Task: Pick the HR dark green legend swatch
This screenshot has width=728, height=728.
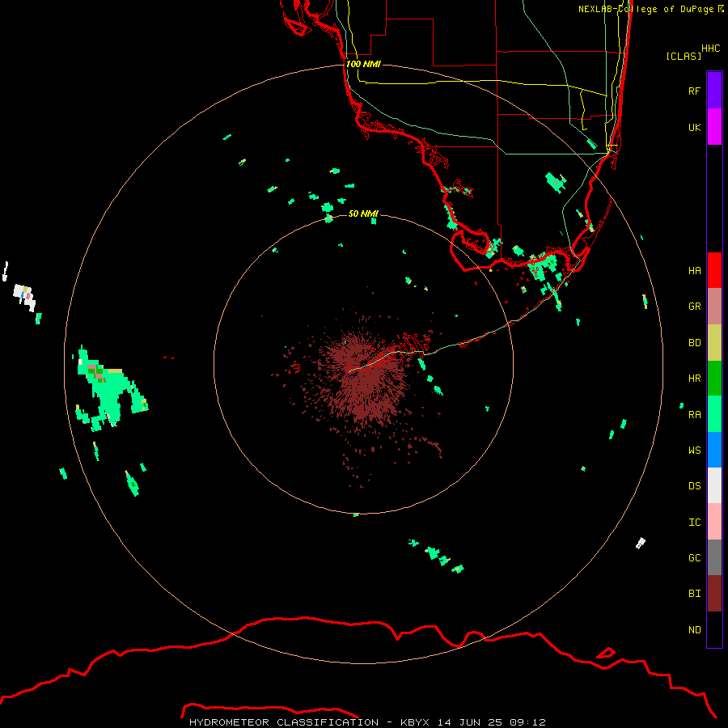Action: click(714, 379)
